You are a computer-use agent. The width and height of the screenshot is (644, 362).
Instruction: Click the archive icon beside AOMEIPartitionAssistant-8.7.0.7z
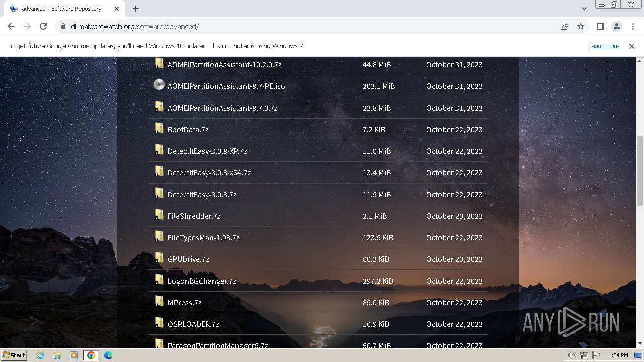tap(159, 107)
